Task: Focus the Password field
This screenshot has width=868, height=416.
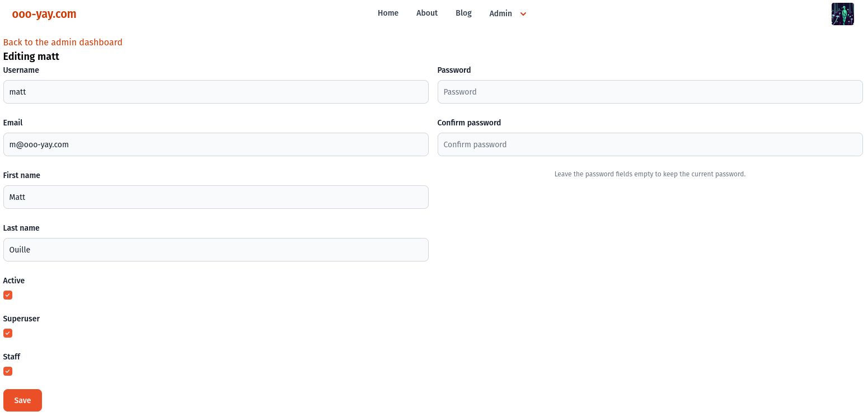Action: (650, 92)
